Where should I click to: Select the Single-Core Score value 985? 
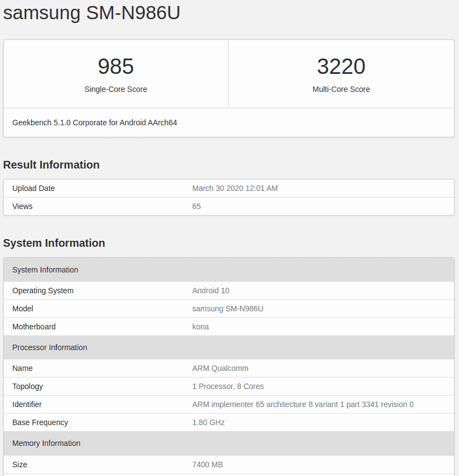(x=115, y=66)
